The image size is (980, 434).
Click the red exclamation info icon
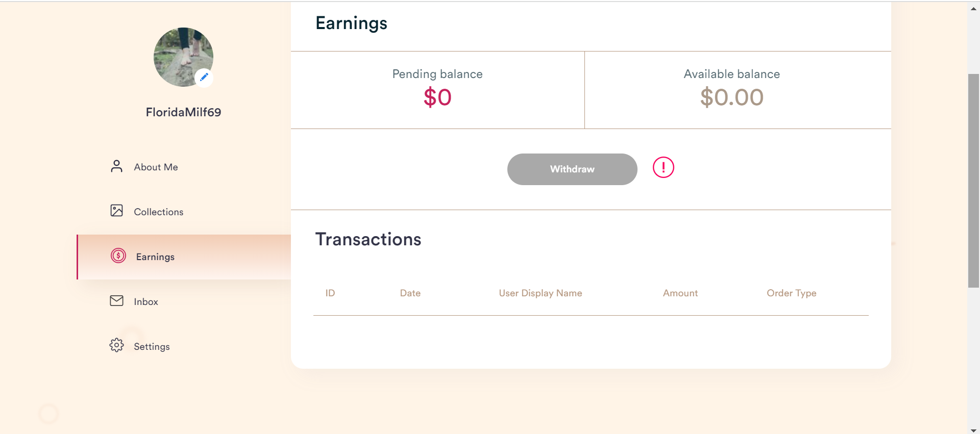(664, 167)
